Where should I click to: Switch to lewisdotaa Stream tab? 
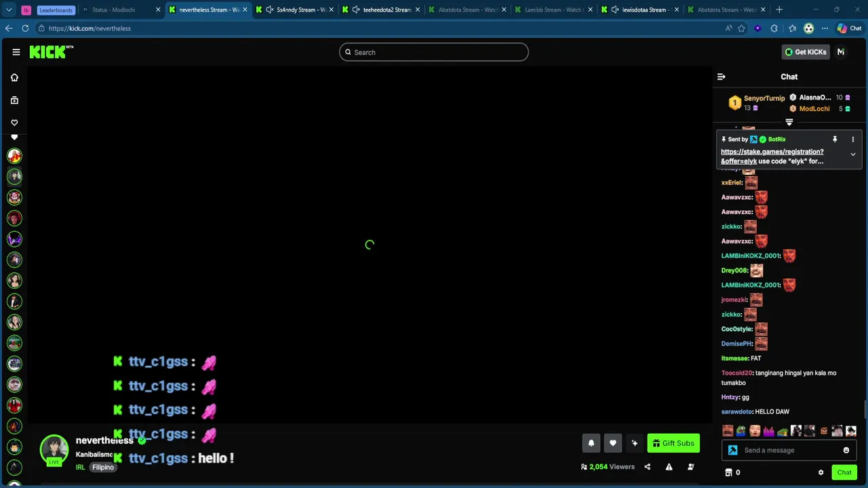pyautogui.click(x=639, y=9)
